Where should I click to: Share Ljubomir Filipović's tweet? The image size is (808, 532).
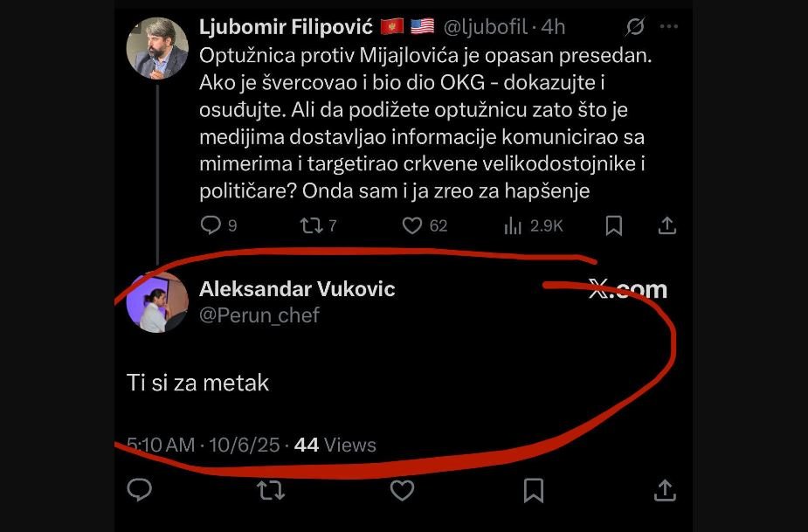pos(666,225)
